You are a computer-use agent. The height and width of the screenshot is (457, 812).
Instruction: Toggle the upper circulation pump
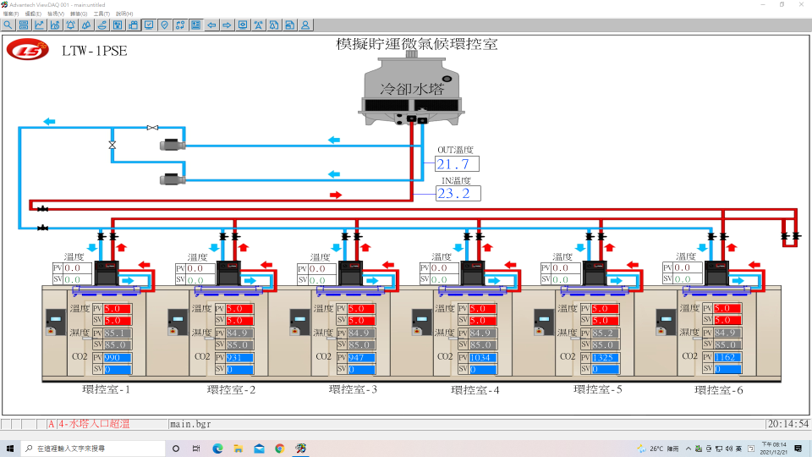pyautogui.click(x=172, y=146)
